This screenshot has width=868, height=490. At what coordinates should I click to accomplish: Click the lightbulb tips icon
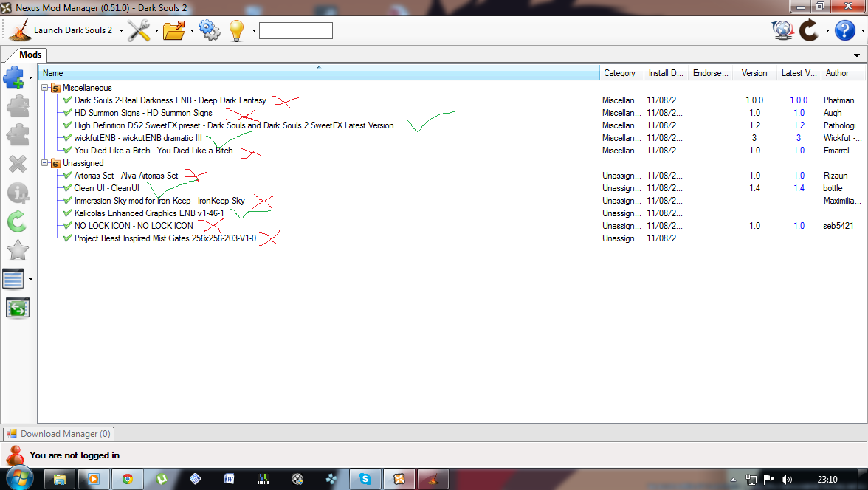coord(236,30)
